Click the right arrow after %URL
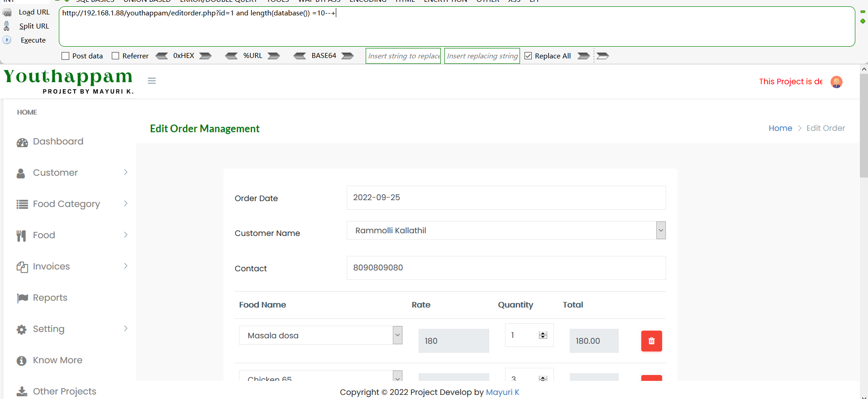 tap(274, 56)
